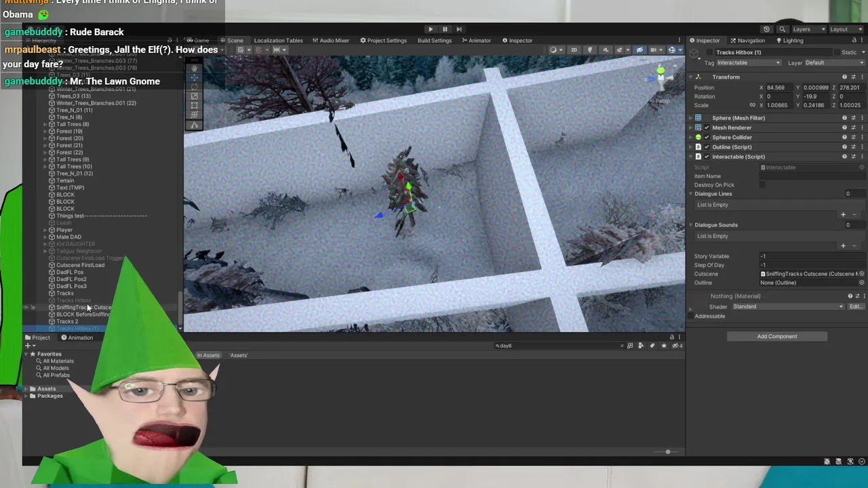The height and width of the screenshot is (488, 868).
Task: Toggle the Inspector lock icon
Action: click(854, 41)
